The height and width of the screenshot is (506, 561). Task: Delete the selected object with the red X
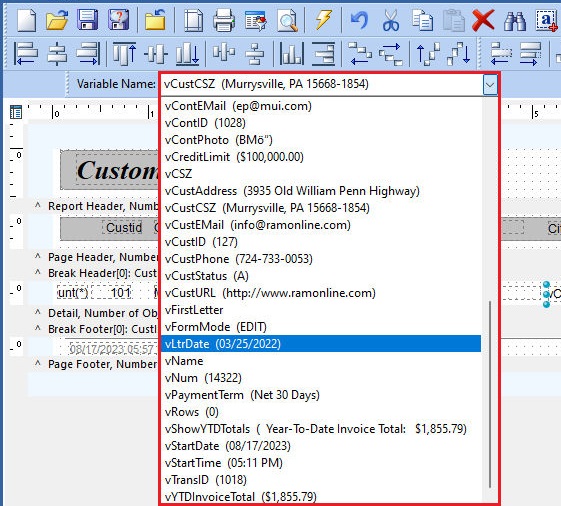click(483, 20)
